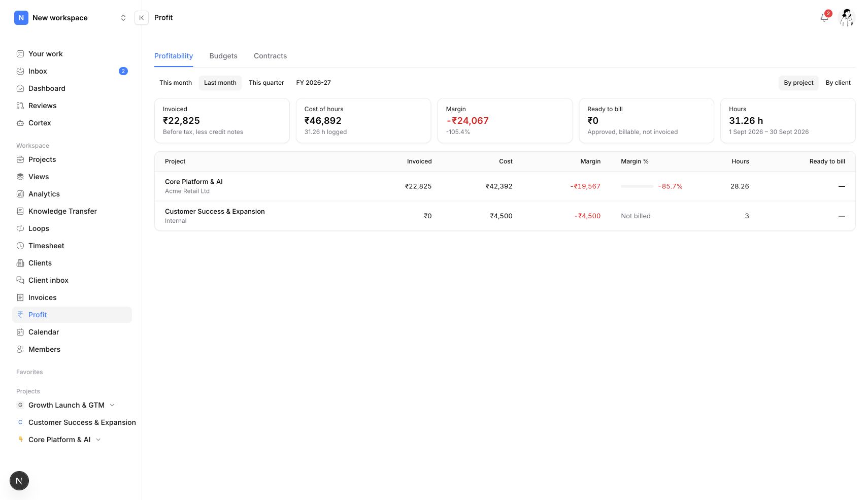Select FY 2026-27 period filter
This screenshot has height=500, width=868.
[314, 83]
